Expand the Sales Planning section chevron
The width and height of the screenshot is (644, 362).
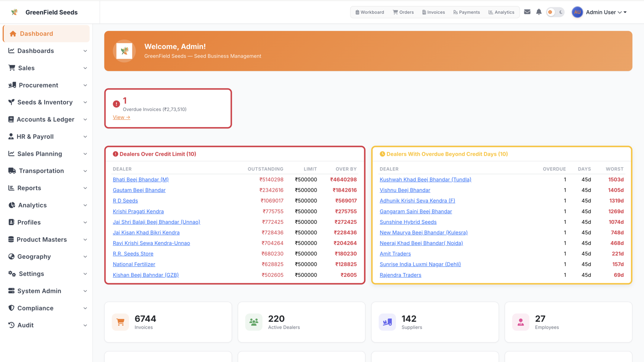point(85,154)
